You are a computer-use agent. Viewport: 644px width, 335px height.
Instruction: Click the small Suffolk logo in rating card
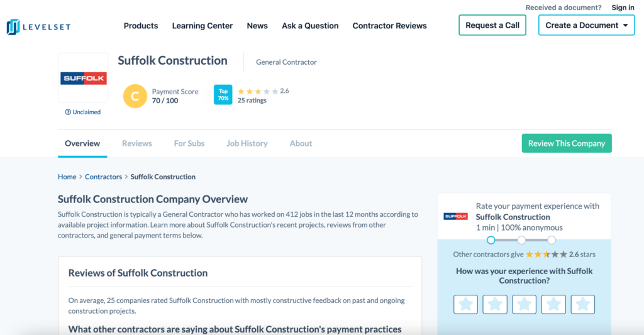tap(455, 216)
